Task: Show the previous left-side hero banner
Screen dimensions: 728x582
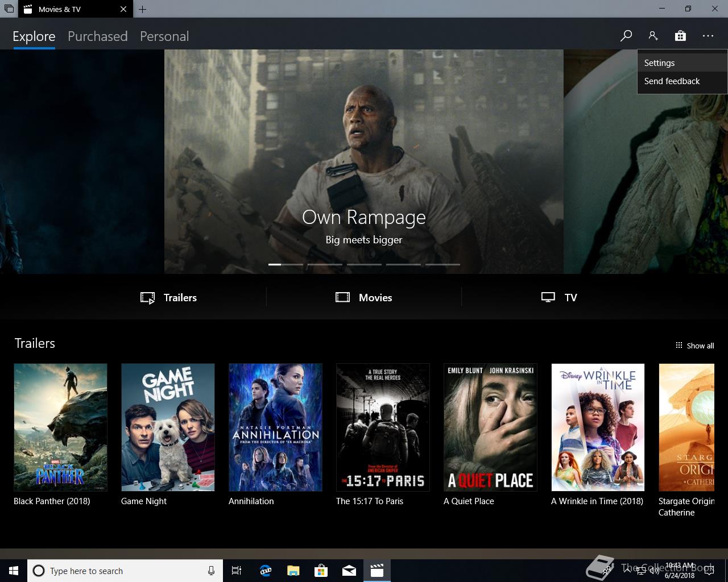Action: click(82, 161)
